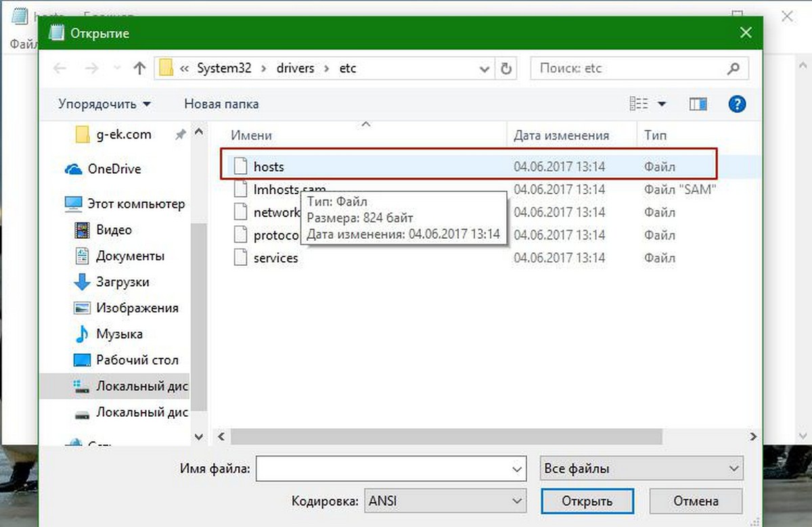Click the Загрузки download arrow icon
The width and height of the screenshot is (812, 527).
coord(81,282)
